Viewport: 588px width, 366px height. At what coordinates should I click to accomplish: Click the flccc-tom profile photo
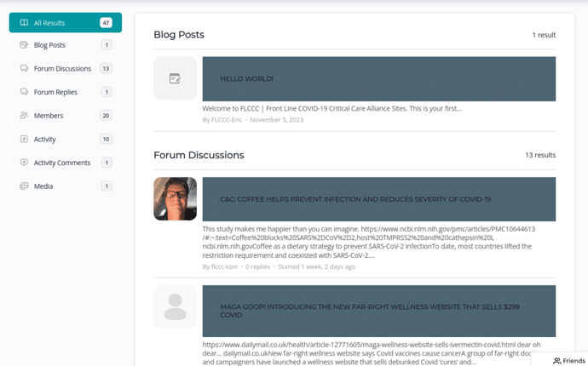click(x=175, y=199)
